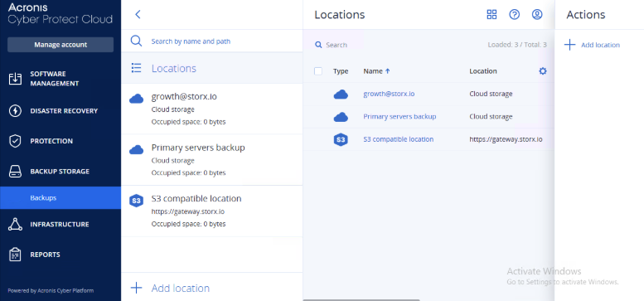
Task: Click the Location column header
Action: coord(483,71)
